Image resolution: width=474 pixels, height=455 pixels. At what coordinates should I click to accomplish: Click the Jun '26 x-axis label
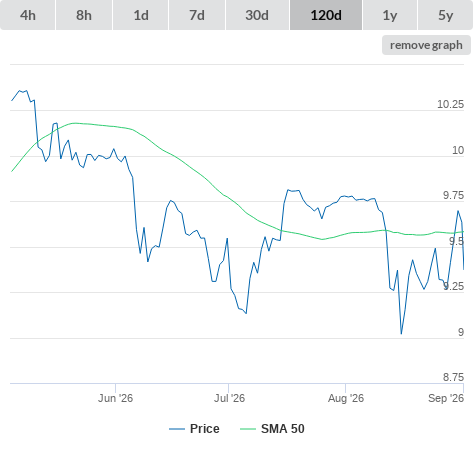(x=115, y=398)
